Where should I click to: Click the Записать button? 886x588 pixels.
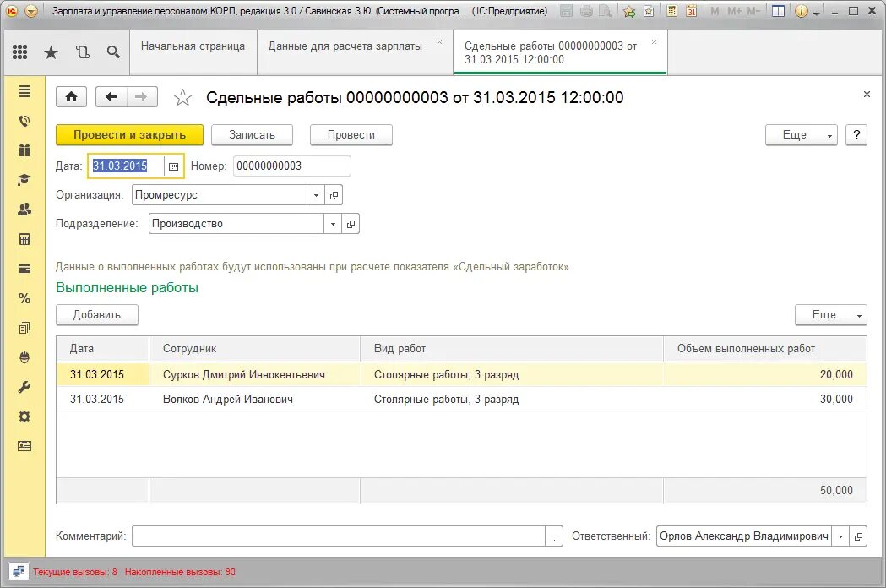point(252,134)
